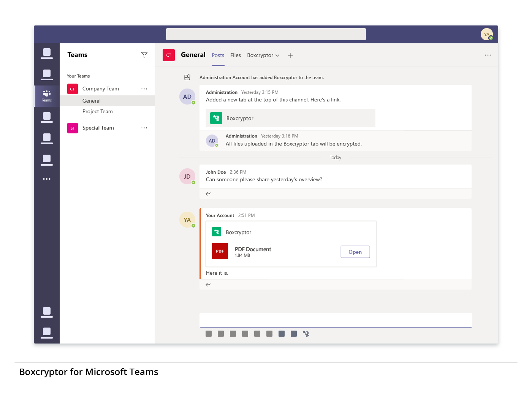Click the "Yesterday 3:16 PM" timestamp

click(x=280, y=136)
